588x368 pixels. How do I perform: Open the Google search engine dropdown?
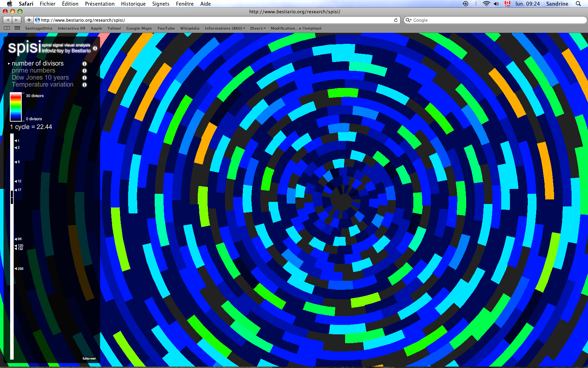click(x=408, y=20)
